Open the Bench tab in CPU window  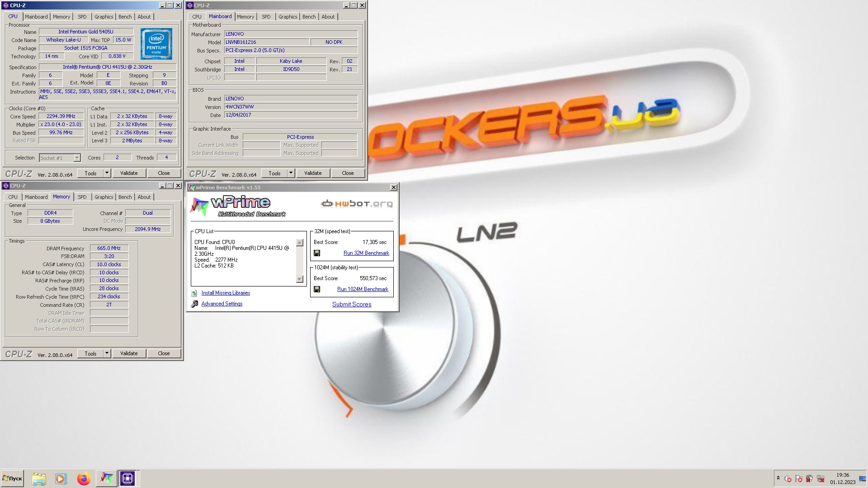point(125,17)
